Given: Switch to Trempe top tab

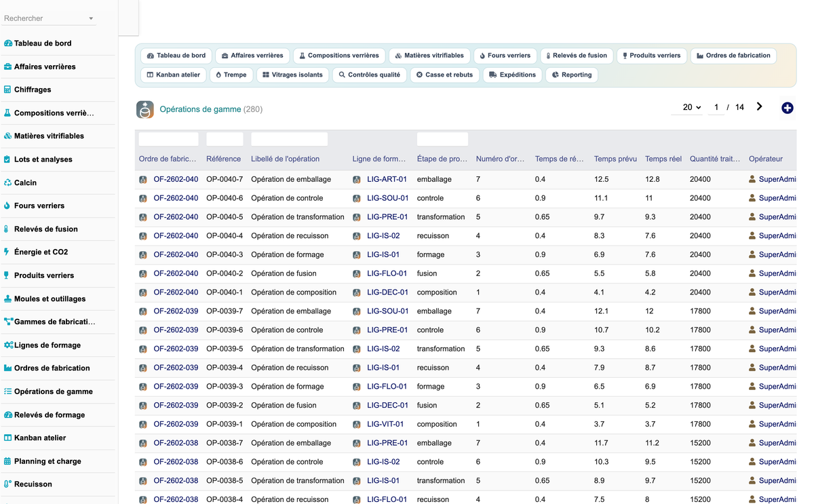Looking at the screenshot, I should pyautogui.click(x=231, y=75).
